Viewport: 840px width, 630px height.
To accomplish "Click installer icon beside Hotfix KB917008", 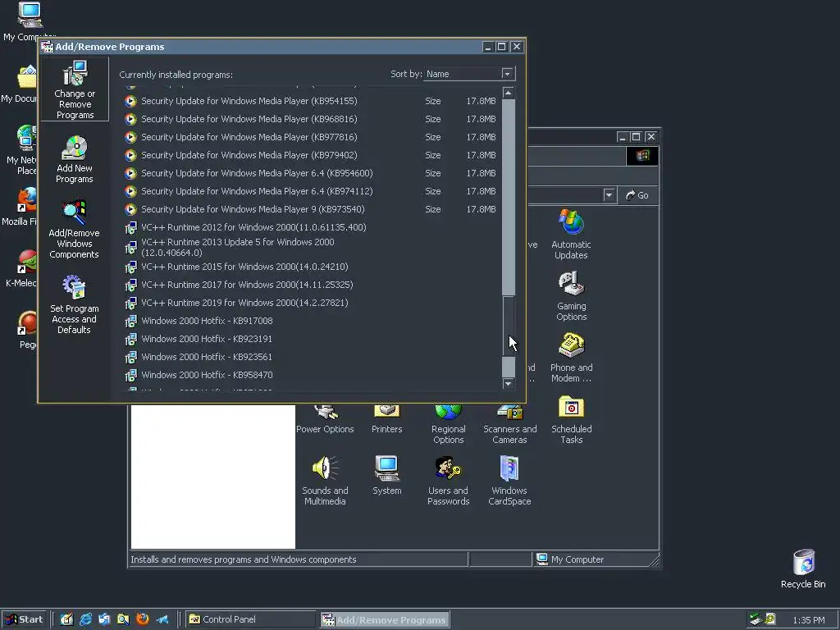I will 130,321.
